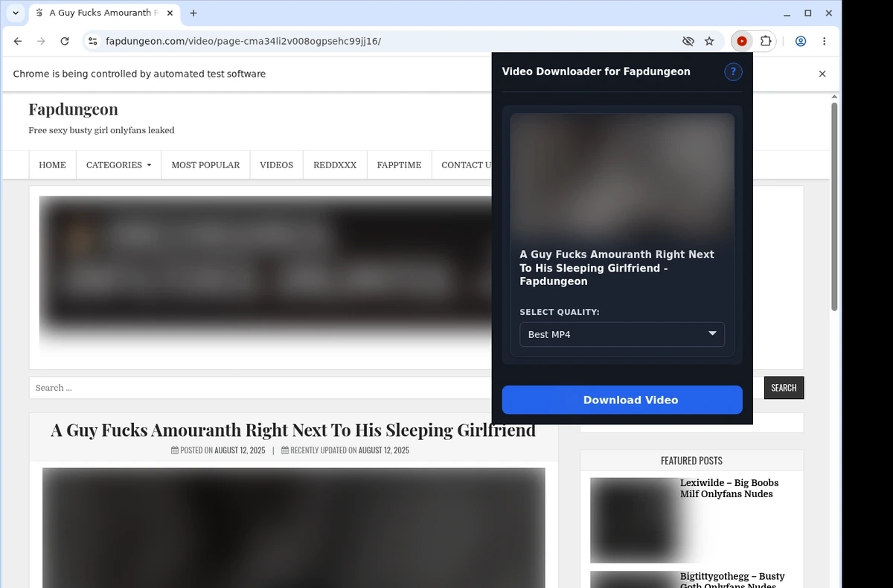The height and width of the screenshot is (588, 893).
Task: Expand the CATEGORIES dropdown menu
Action: click(118, 165)
